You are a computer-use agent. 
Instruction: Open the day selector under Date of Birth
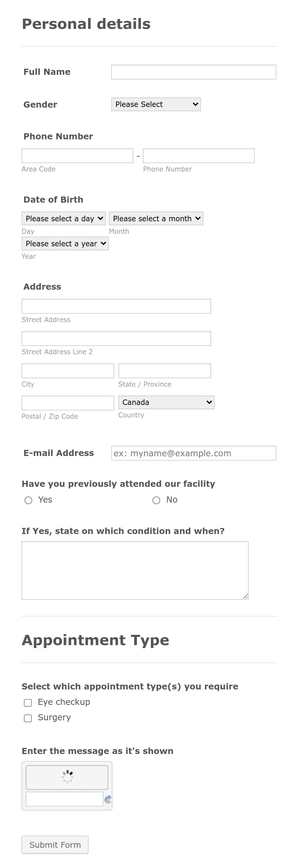click(63, 218)
